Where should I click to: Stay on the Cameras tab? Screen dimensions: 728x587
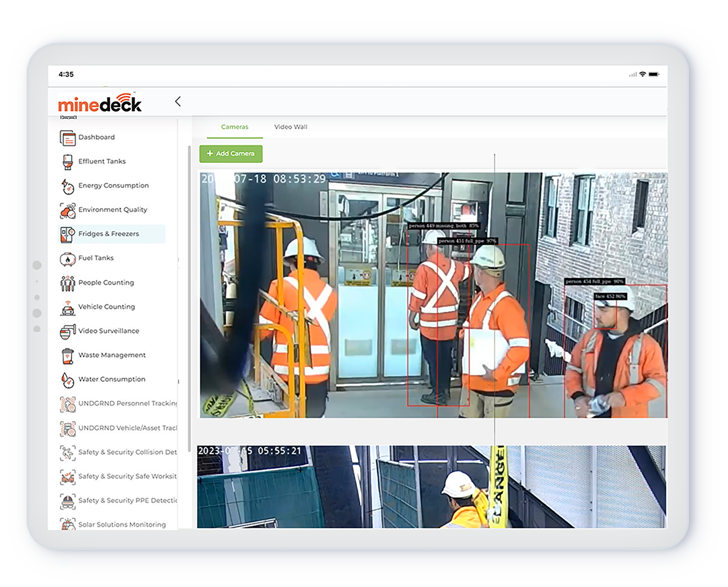[235, 127]
